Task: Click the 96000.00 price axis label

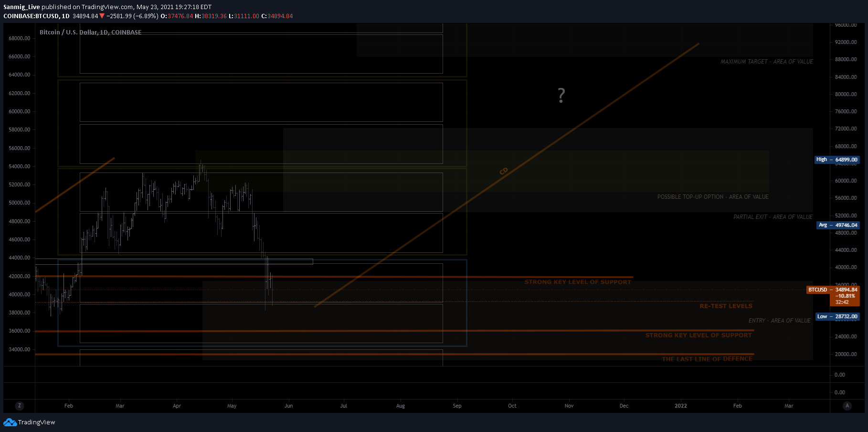Action: pyautogui.click(x=846, y=25)
